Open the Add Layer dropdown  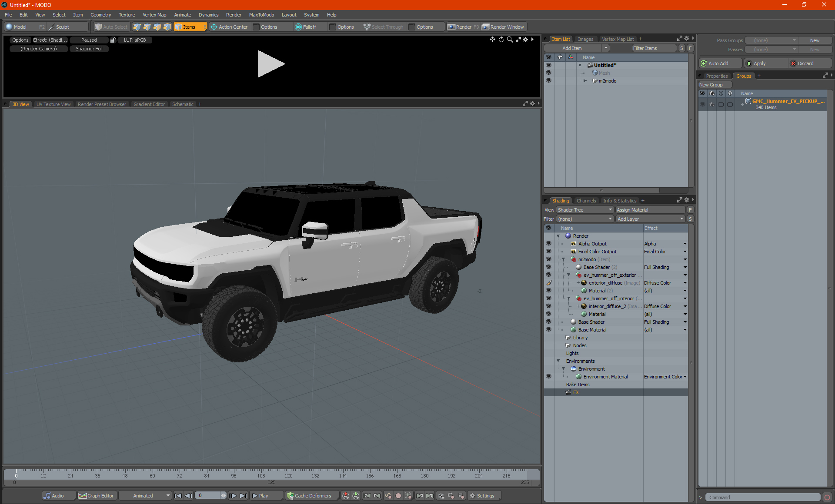click(x=650, y=219)
